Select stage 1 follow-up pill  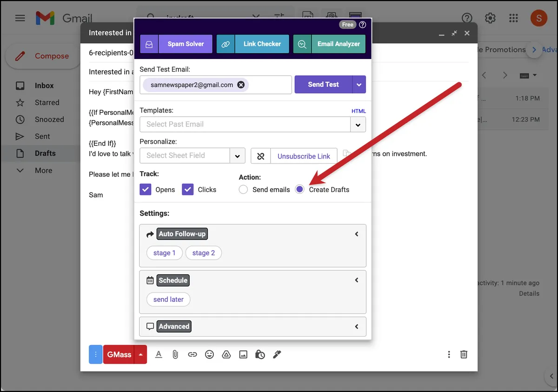(165, 253)
